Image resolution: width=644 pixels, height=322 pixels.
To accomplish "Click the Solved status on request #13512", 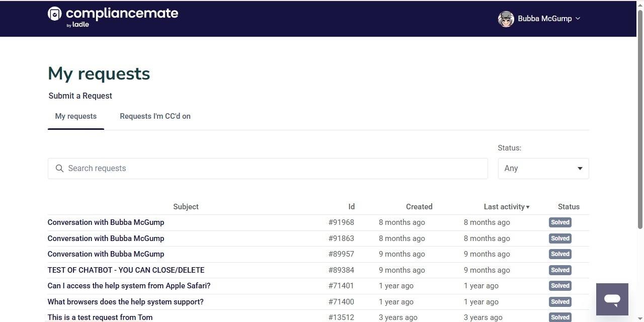I will [559, 317].
